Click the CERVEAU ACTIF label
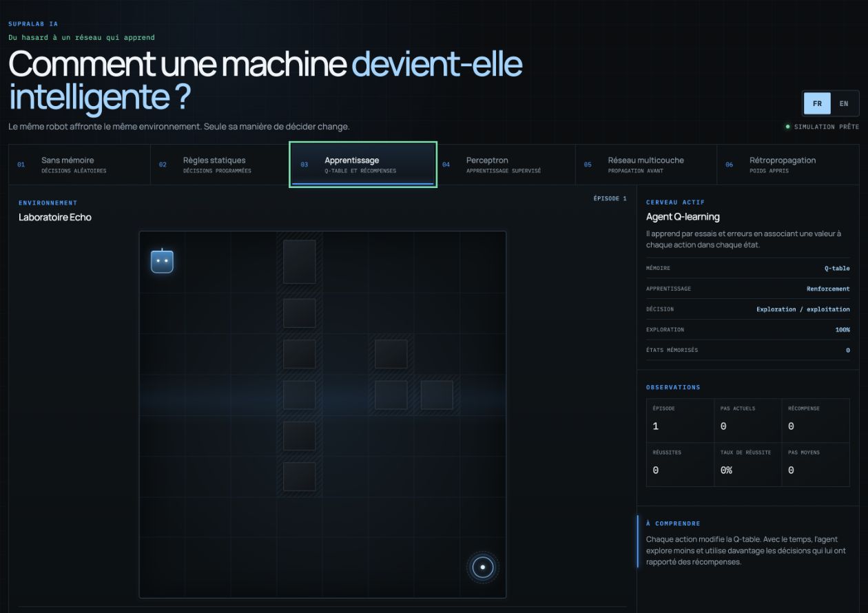 click(675, 202)
